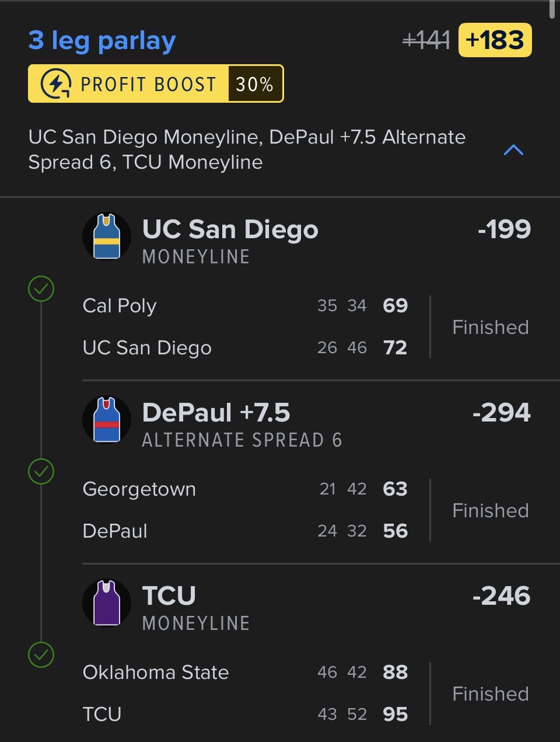Select the DePaul +7.5 leg heading
Viewport: 560px width, 742px height.
(x=216, y=413)
